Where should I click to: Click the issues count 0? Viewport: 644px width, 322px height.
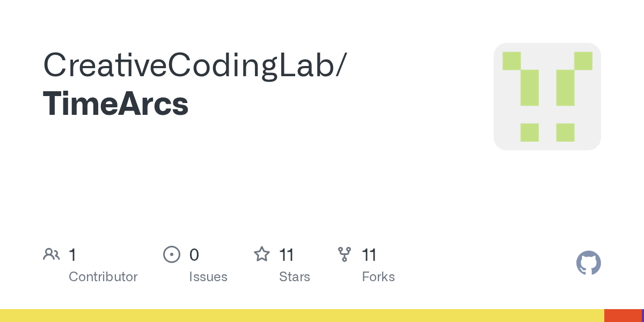(x=194, y=255)
